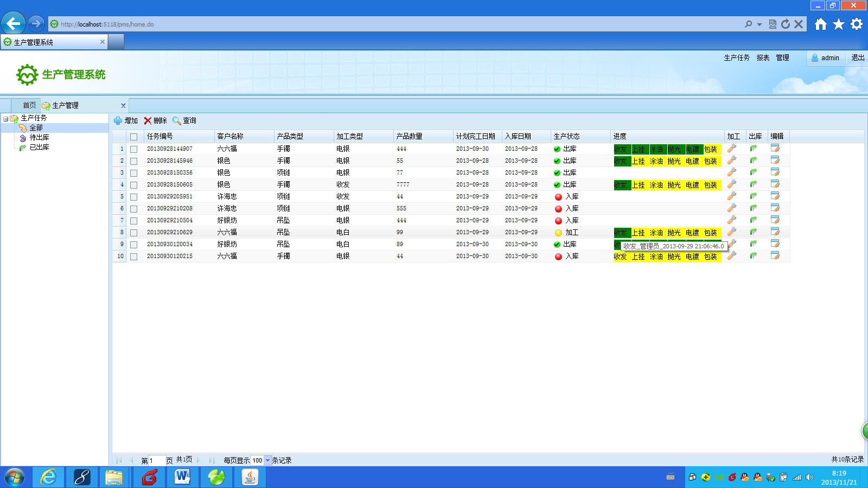Click the browser back arrow button
The height and width of the screenshot is (488, 868).
pyautogui.click(x=14, y=23)
